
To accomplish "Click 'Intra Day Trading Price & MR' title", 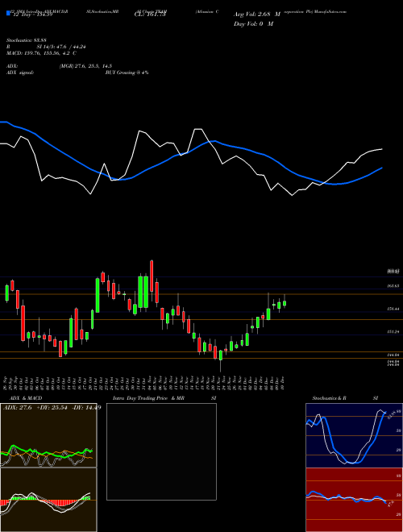I will coord(148,398).
